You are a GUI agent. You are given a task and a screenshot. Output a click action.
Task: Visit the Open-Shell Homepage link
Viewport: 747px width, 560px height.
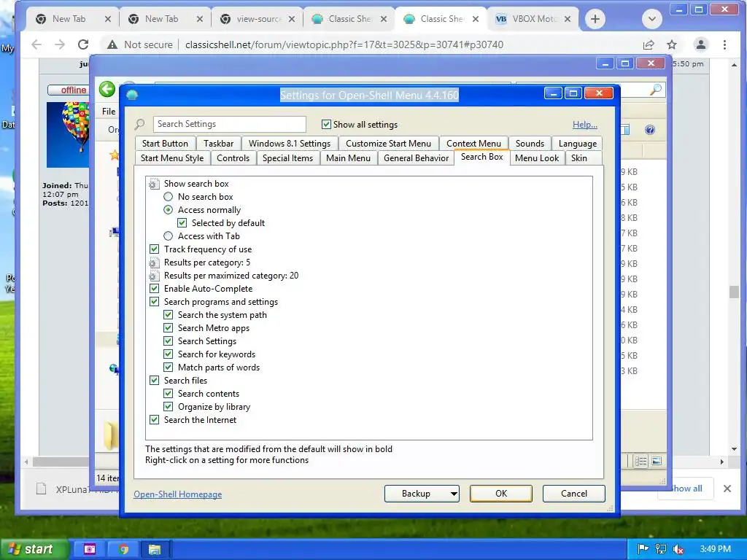click(178, 494)
